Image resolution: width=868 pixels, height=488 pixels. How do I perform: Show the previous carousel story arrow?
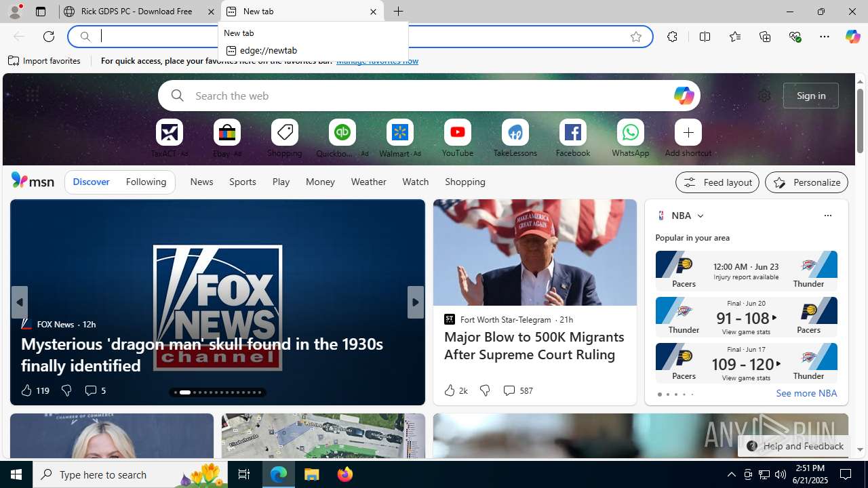click(19, 302)
